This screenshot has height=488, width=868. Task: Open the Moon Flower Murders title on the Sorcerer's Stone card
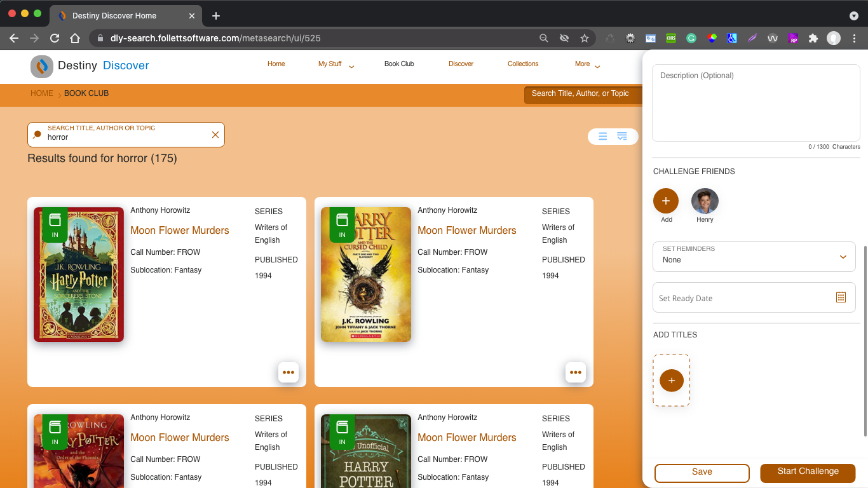(x=180, y=231)
